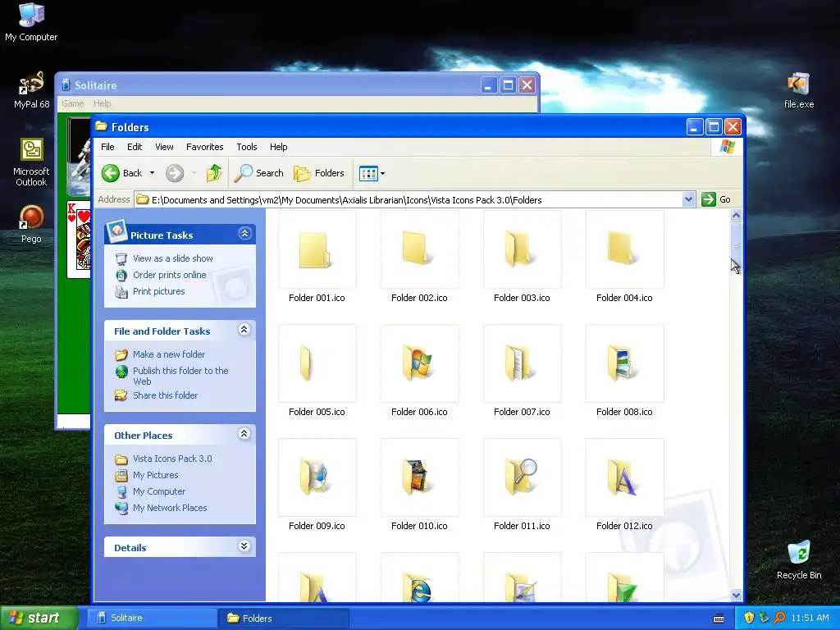Click the 11:51 AM taskbar clock
Viewport: 840px width, 630px height.
[810, 618]
